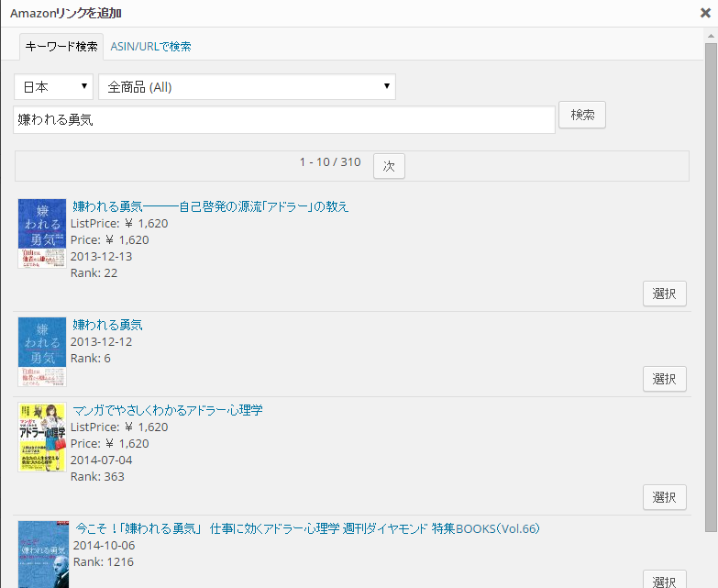Select the item with Rank 6

coord(665,379)
